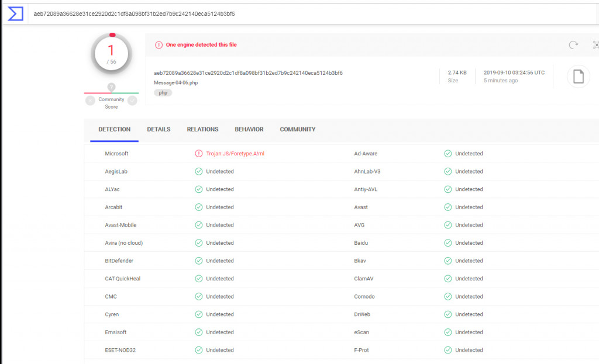
Task: Click the file name Message-04-06.php
Action: click(175, 83)
